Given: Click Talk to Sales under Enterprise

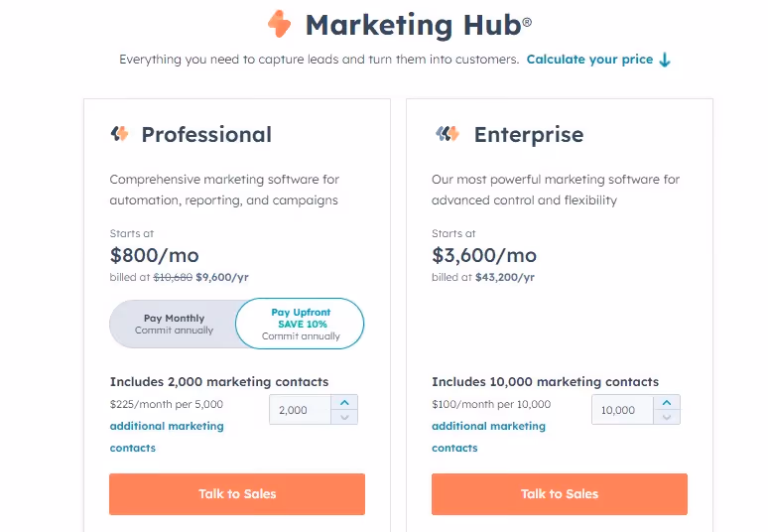Looking at the screenshot, I should (x=560, y=494).
